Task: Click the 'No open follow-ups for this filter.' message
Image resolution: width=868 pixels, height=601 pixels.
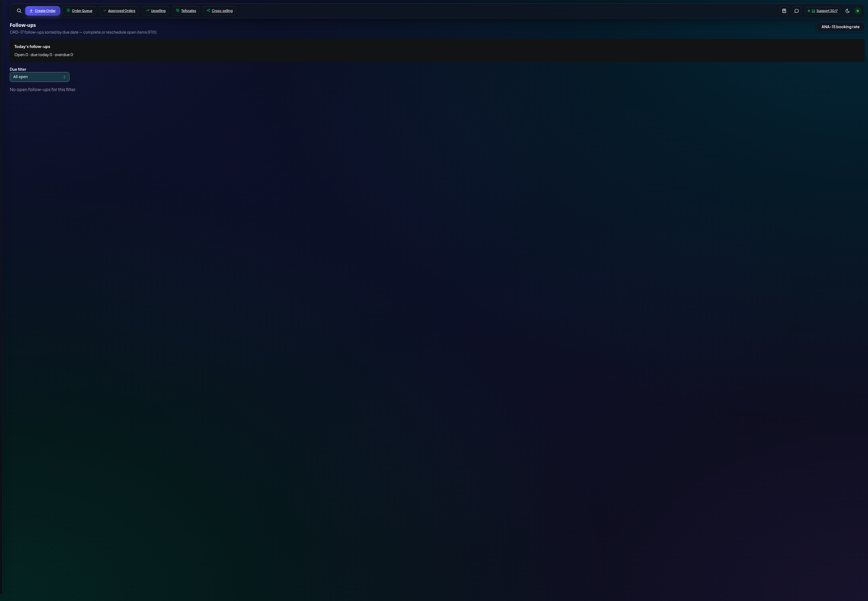Action: tap(43, 90)
